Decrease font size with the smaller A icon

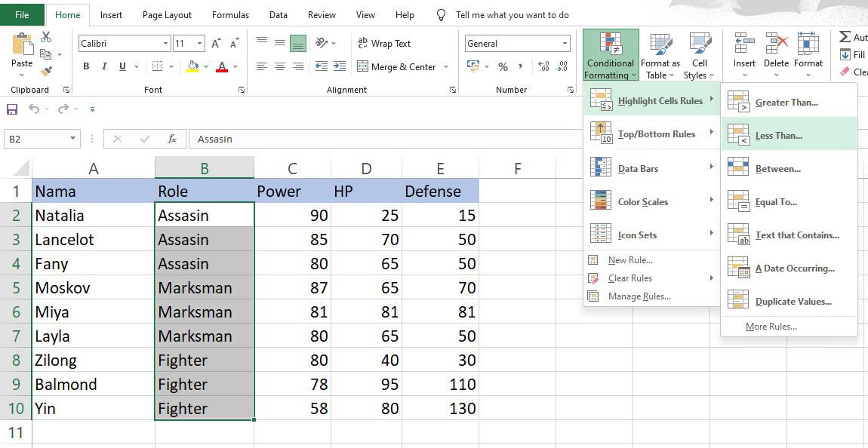coord(234,44)
